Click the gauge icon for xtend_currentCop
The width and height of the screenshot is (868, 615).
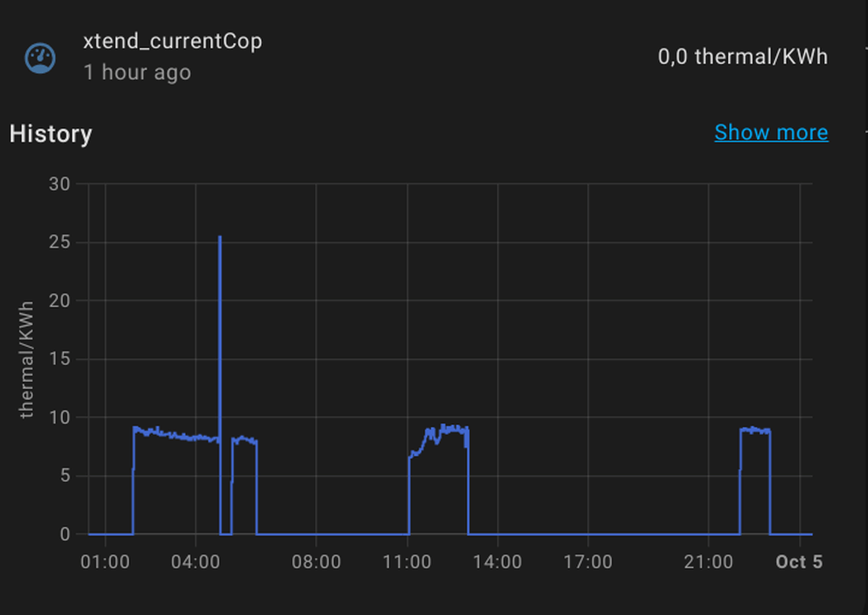click(40, 57)
